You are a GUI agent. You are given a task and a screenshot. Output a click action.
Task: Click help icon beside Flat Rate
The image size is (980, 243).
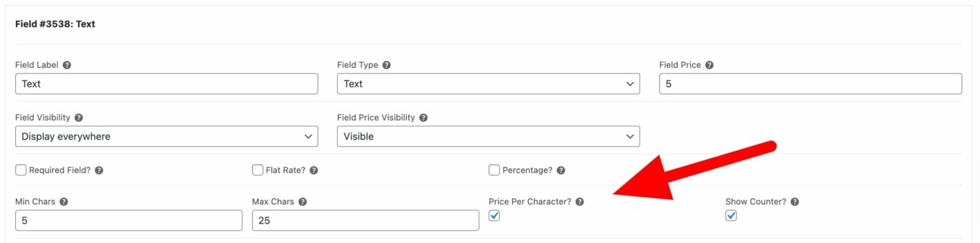point(314,170)
